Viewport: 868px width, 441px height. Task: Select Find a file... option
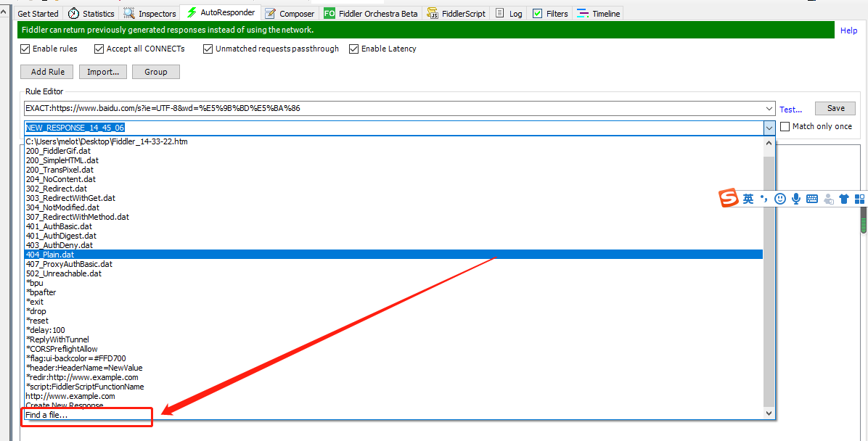393,415
